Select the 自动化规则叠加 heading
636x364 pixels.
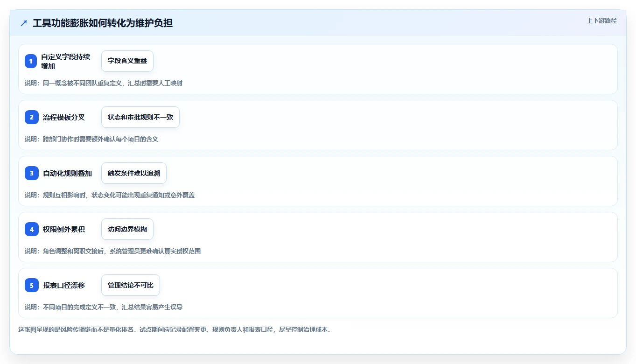67,173
